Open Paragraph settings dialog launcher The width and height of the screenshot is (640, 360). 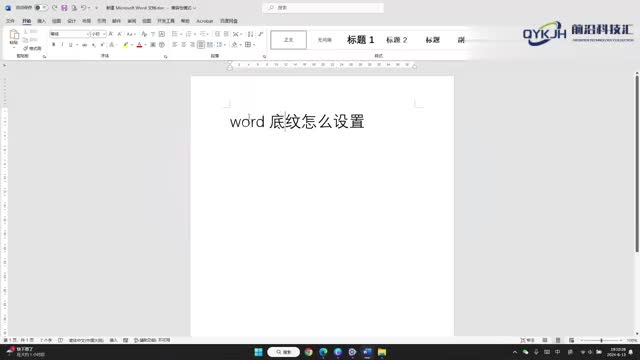point(264,57)
